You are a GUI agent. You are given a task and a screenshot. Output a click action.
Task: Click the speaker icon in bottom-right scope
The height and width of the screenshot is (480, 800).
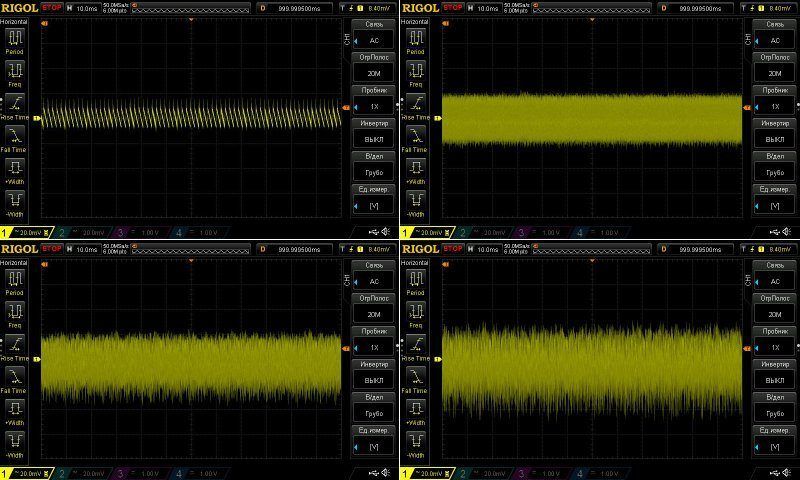787,473
